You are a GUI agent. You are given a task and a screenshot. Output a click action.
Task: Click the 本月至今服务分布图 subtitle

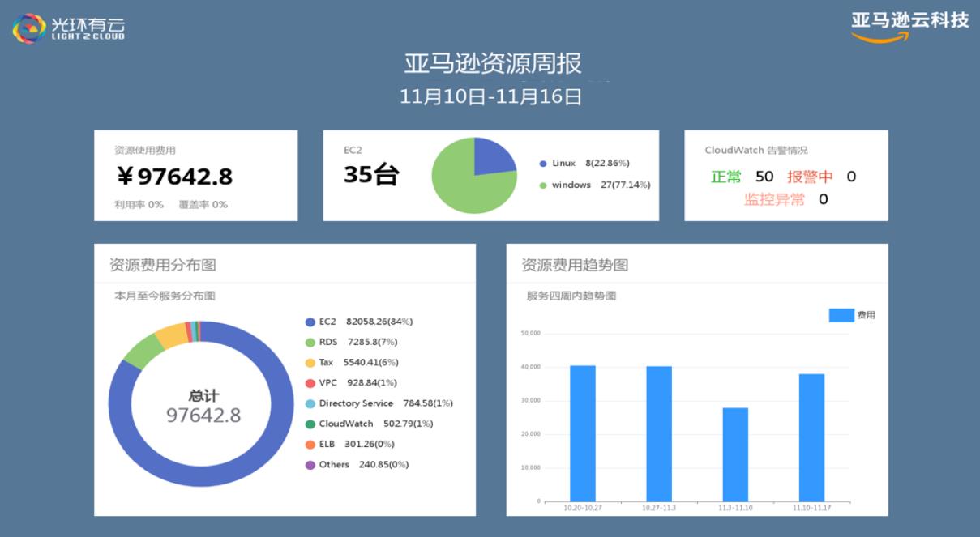pyautogui.click(x=165, y=296)
